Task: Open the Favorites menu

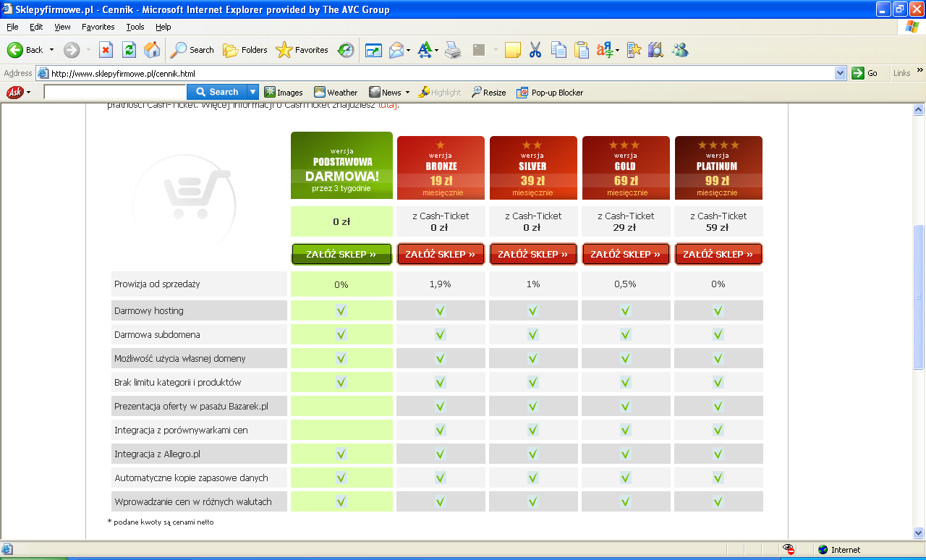Action: pyautogui.click(x=98, y=27)
